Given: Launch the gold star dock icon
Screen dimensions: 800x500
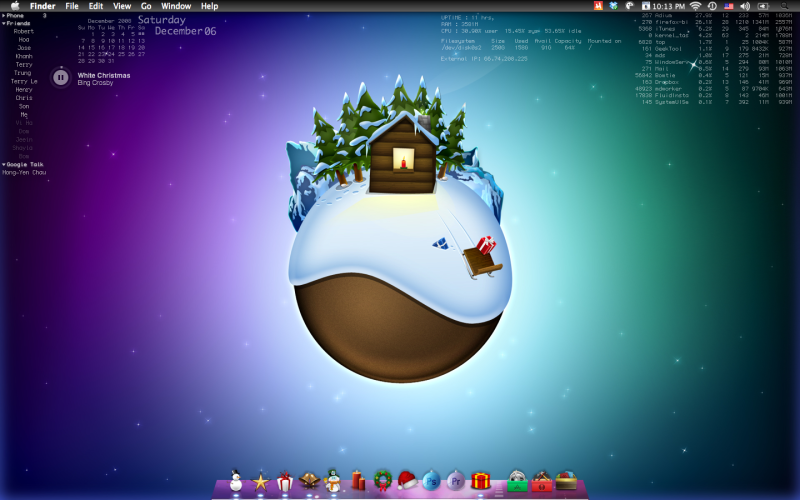Looking at the screenshot, I should pyautogui.click(x=261, y=482).
